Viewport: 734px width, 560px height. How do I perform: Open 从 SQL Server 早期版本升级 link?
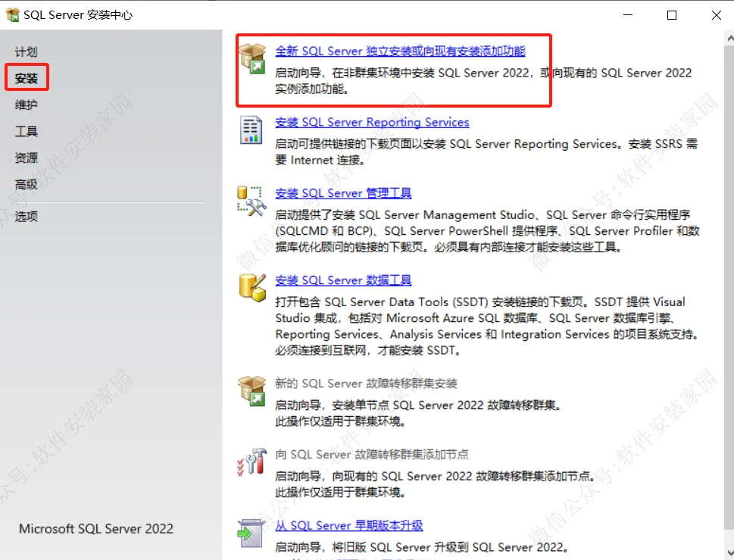pyautogui.click(x=348, y=526)
